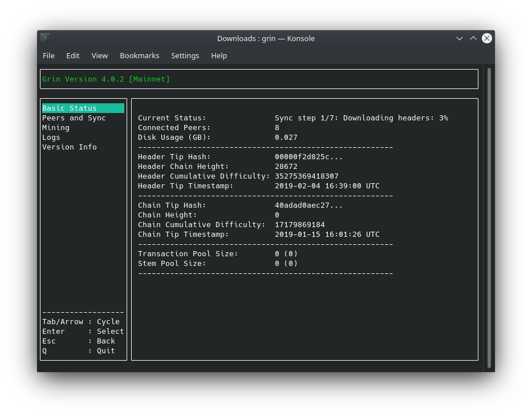Close the Konsole window
Screen dimensions: 532x416
click(487, 38)
